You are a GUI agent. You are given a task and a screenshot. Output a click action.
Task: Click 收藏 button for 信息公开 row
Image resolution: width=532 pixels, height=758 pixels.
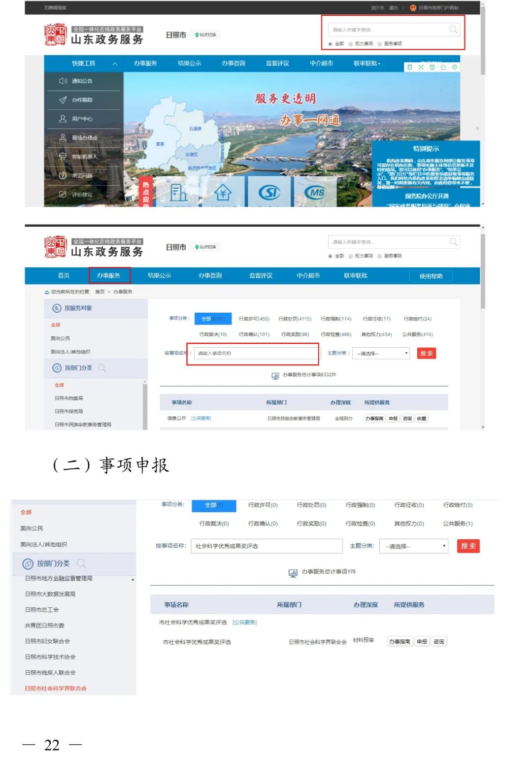[x=422, y=419]
